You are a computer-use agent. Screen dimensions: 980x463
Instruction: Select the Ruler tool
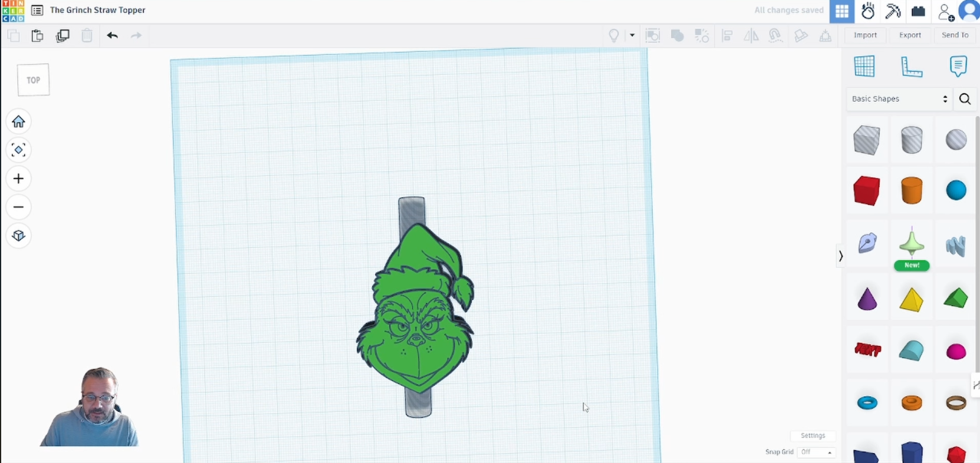pyautogui.click(x=911, y=66)
